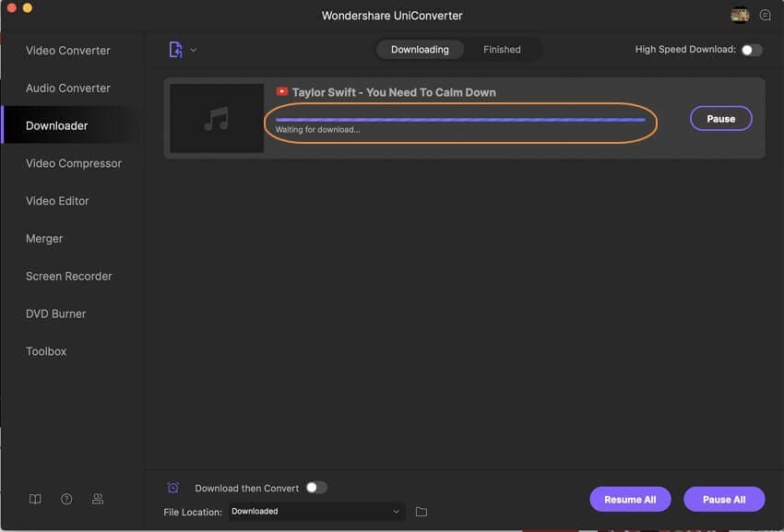Click Pause All button
This screenshot has width=784, height=532.
pyautogui.click(x=724, y=499)
